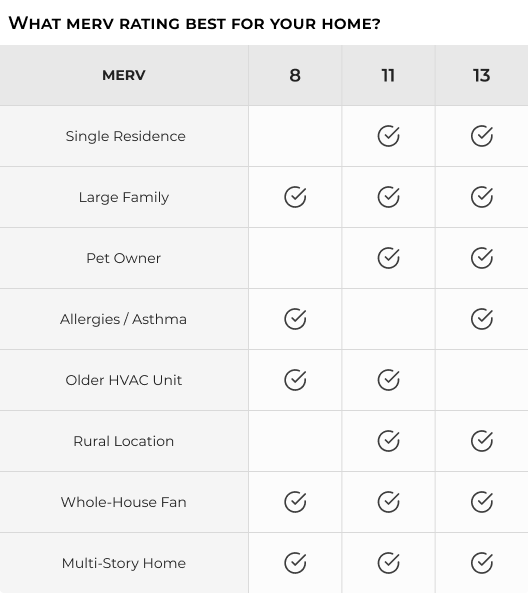Click the MERV 8 checkmark for Large Family
This screenshot has width=528, height=593.
coord(295,197)
